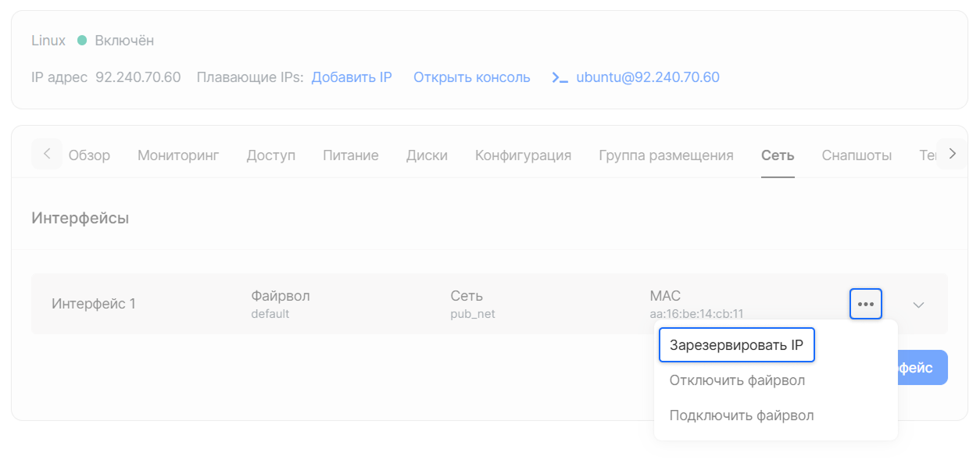Switch to the Обзор tab

(x=89, y=155)
